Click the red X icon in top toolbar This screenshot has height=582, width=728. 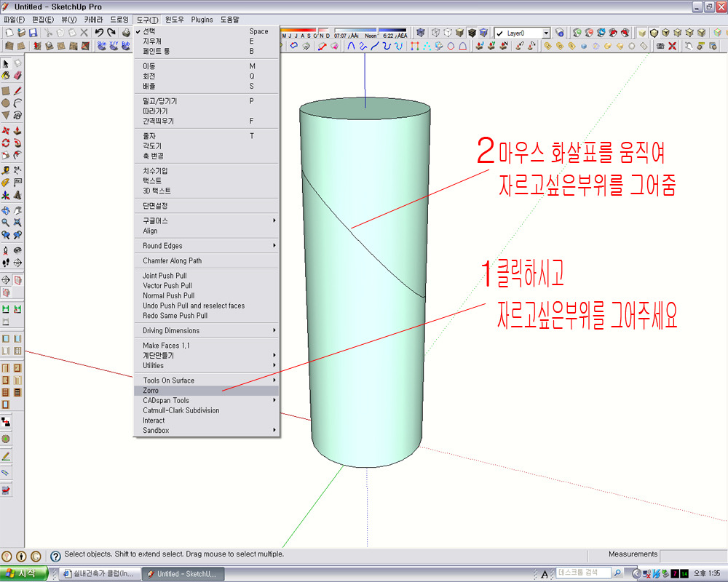click(672, 46)
